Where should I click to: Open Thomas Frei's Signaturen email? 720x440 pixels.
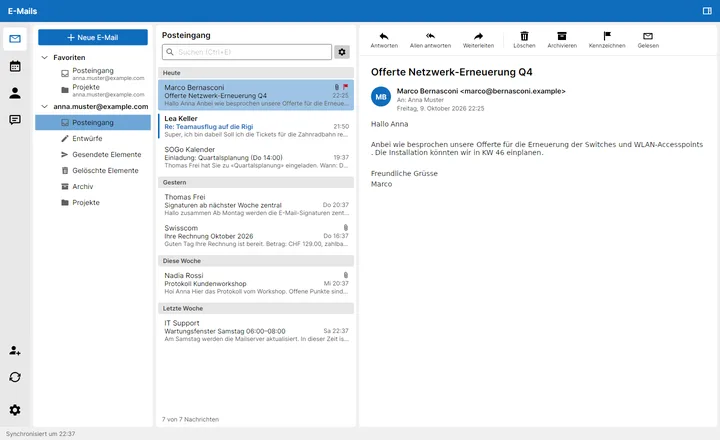[x=256, y=205]
